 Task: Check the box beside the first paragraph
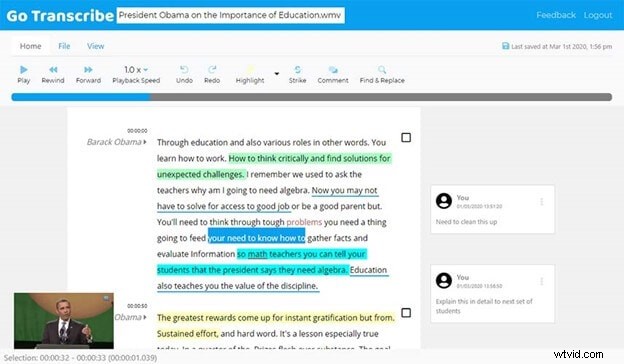(x=406, y=138)
